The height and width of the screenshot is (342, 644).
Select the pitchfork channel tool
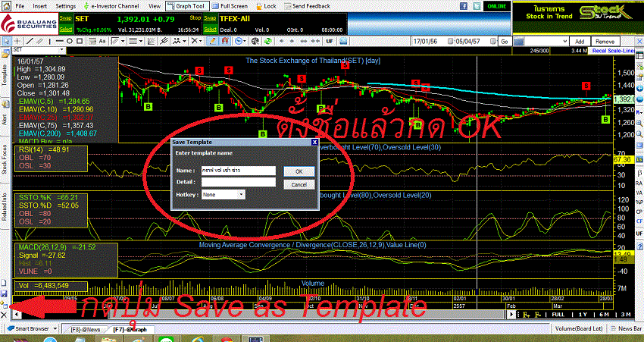tap(164, 41)
